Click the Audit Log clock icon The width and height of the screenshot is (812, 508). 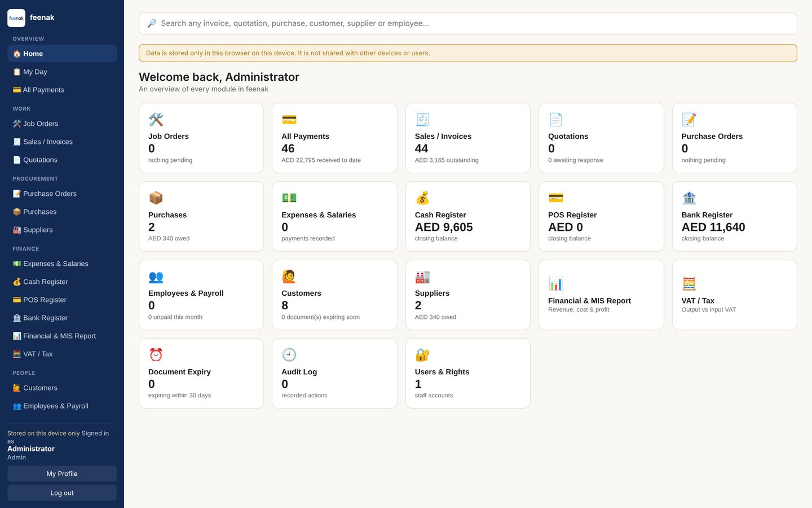tap(289, 355)
